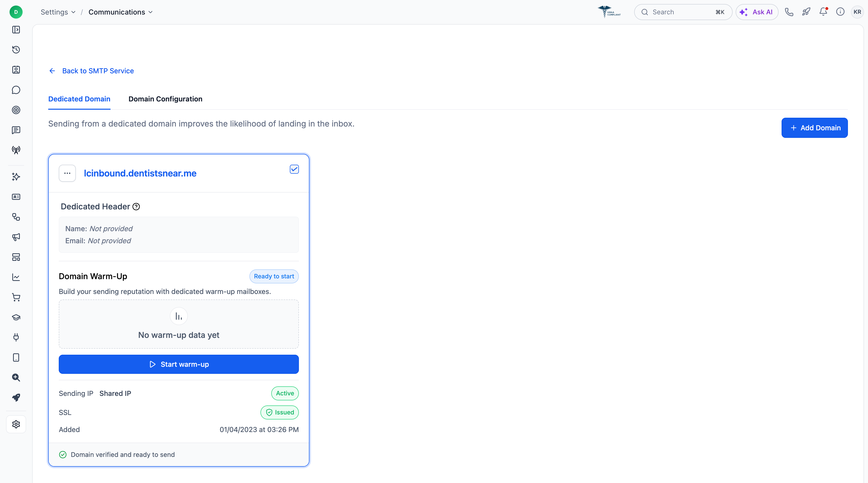
Task: Open the workflow nodes icon in sidebar
Action: point(16,217)
